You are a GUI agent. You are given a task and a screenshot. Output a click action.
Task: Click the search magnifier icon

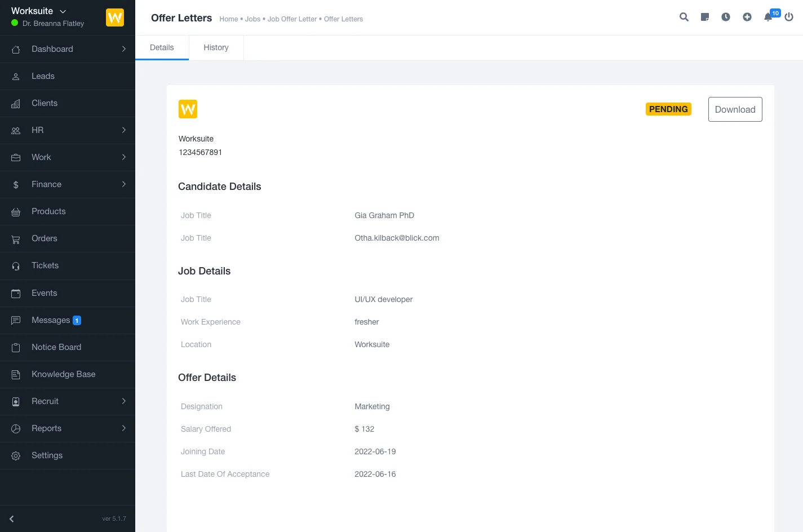(684, 17)
